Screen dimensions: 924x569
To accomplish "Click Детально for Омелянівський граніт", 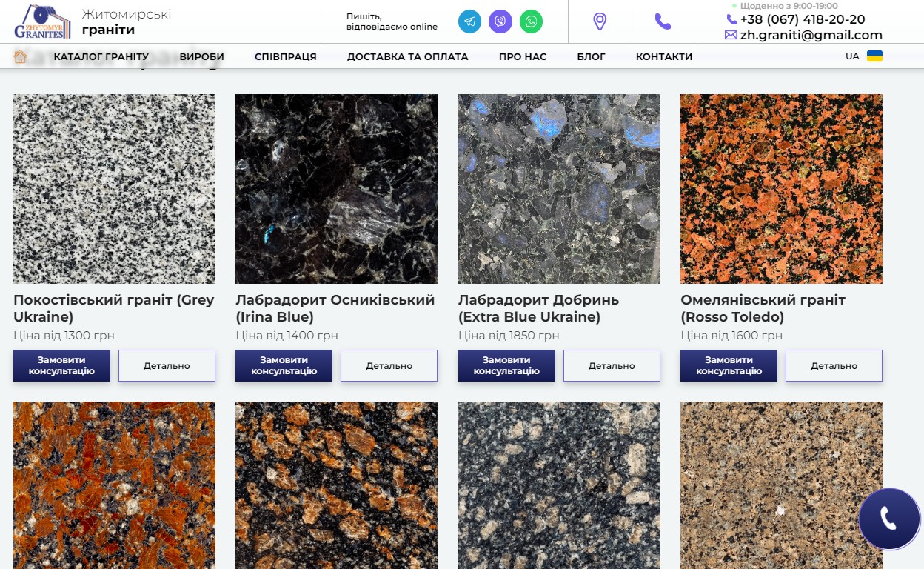I will [x=834, y=365].
